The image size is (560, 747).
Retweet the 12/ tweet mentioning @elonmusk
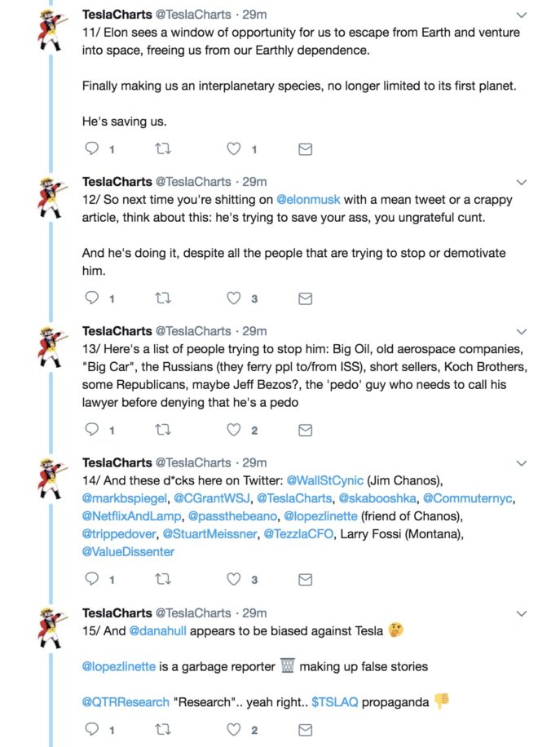pos(163,298)
